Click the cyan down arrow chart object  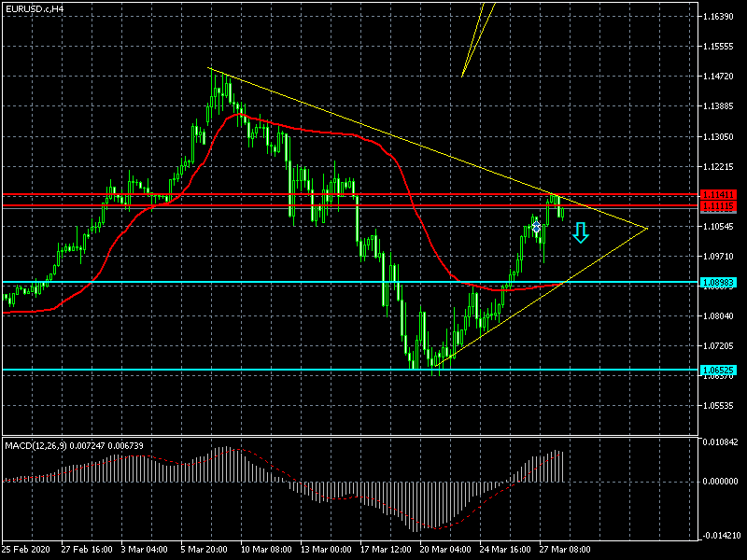(x=580, y=232)
